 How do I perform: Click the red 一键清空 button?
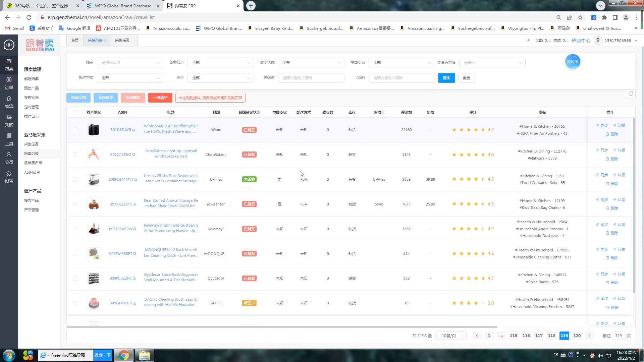[x=160, y=98]
